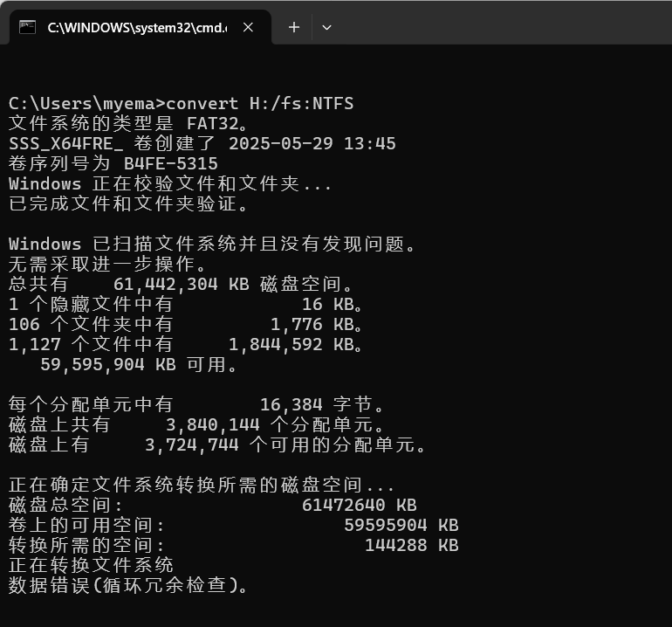This screenshot has height=627, width=672.
Task: Click the total disk value '61,442,304 KB'
Action: click(x=181, y=284)
